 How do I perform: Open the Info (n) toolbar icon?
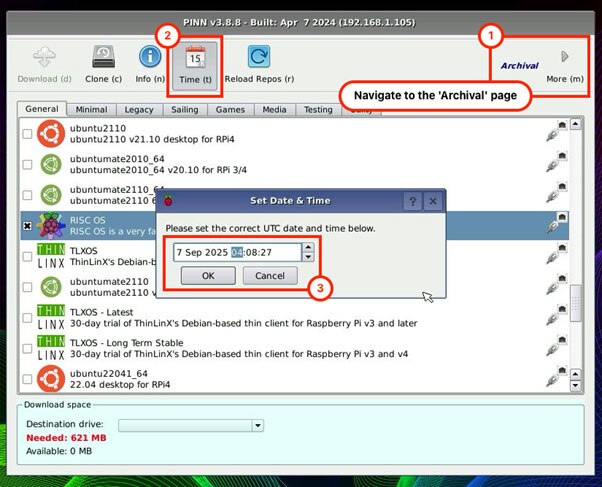pyautogui.click(x=150, y=56)
